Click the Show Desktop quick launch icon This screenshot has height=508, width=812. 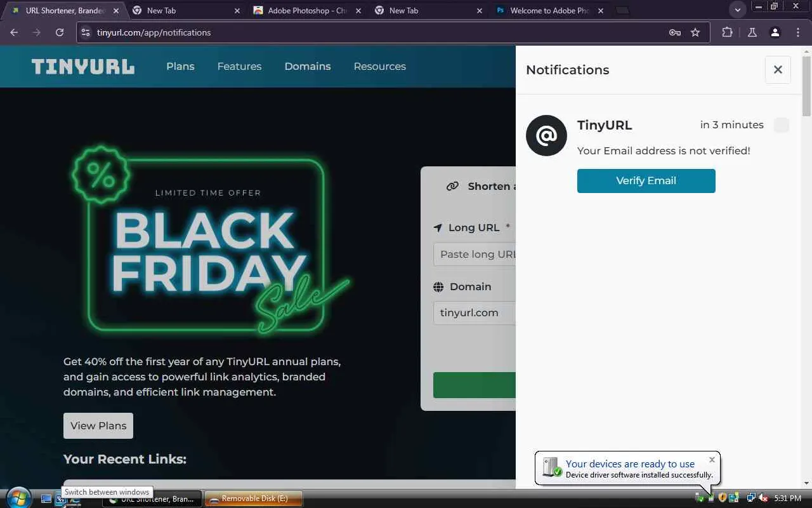click(46, 499)
